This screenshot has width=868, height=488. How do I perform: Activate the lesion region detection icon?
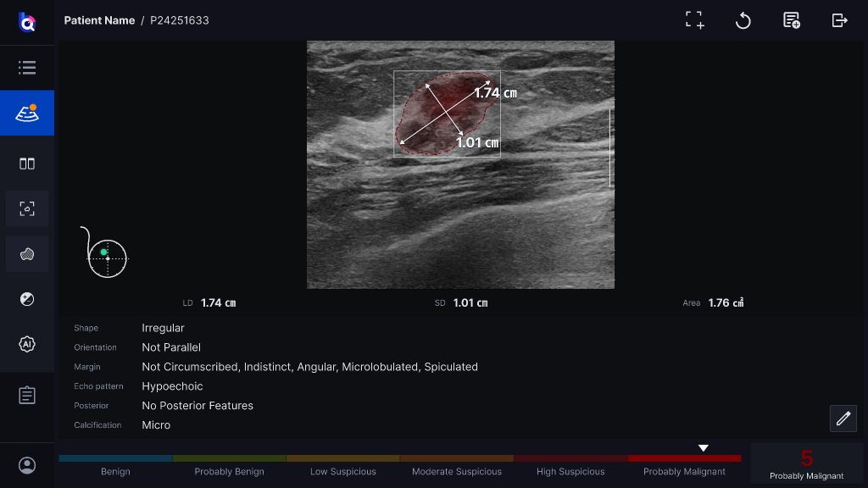26,208
